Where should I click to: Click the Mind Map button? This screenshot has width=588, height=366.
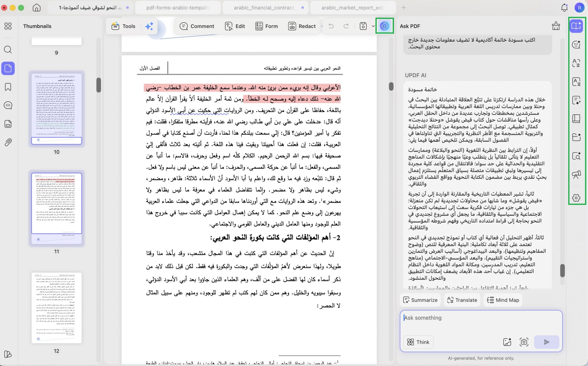(x=503, y=300)
